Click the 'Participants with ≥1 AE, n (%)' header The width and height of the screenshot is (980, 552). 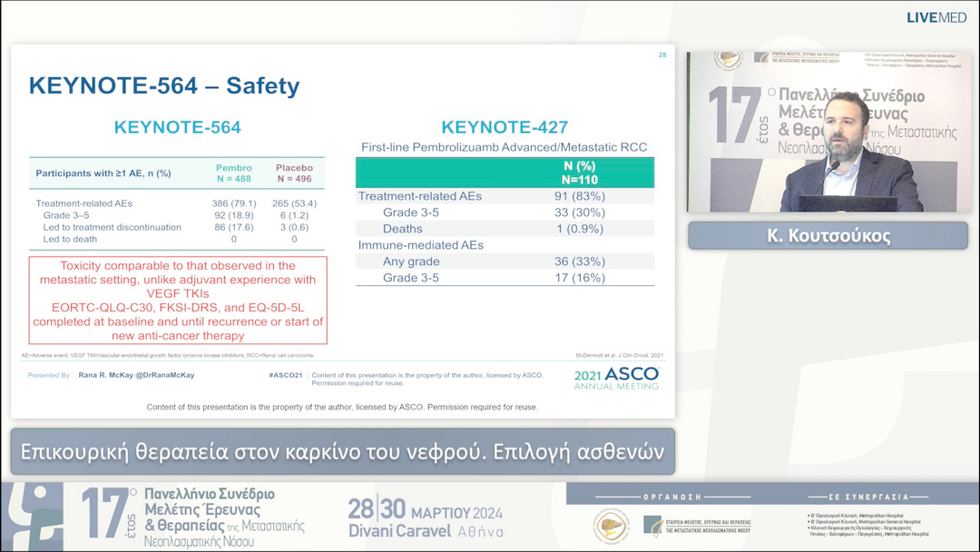(103, 173)
